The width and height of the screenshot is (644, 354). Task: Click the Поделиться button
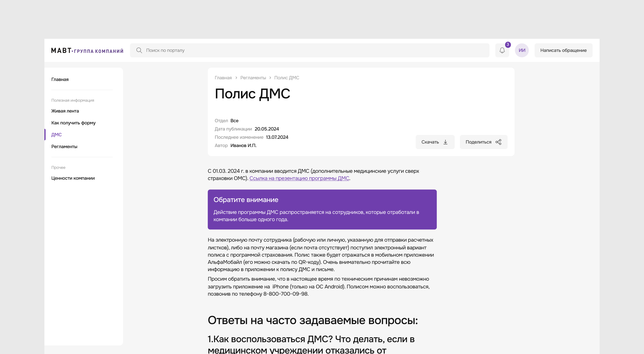point(483,142)
